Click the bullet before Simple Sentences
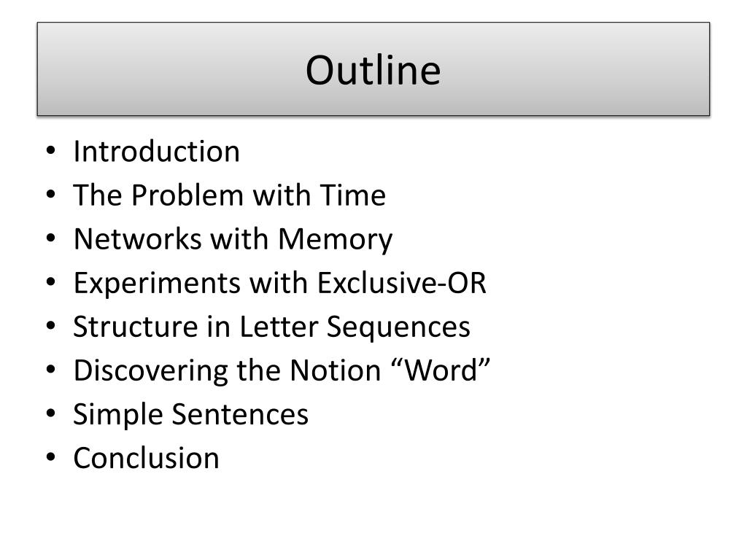The width and height of the screenshot is (747, 560). 51,413
